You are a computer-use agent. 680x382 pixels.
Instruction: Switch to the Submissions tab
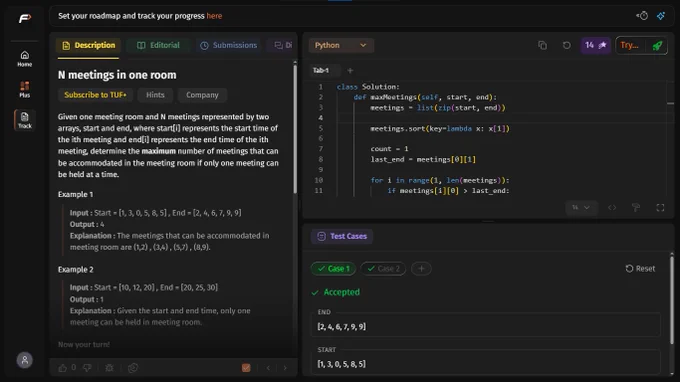228,46
